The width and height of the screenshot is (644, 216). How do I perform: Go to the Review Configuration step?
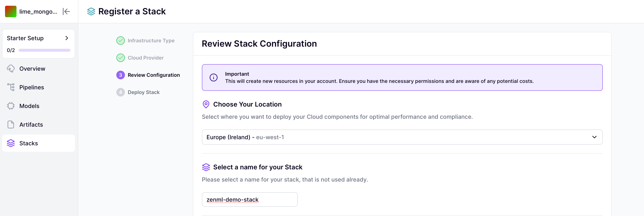154,75
